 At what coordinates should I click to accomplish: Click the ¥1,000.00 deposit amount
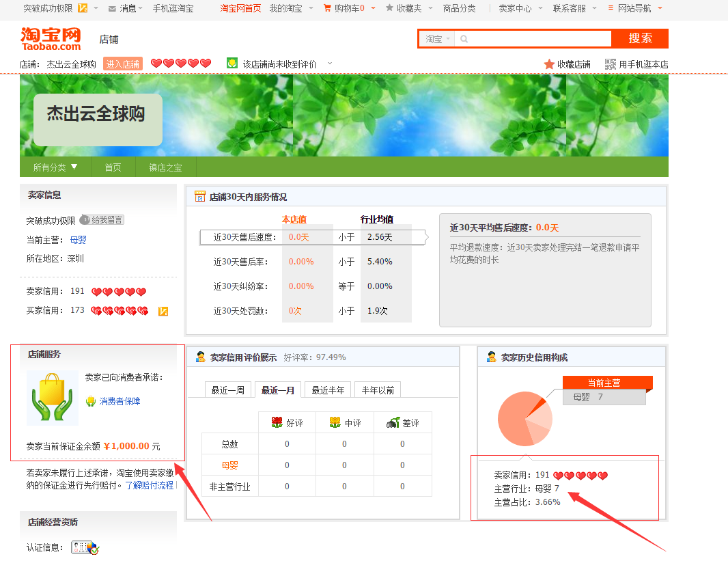coord(126,446)
